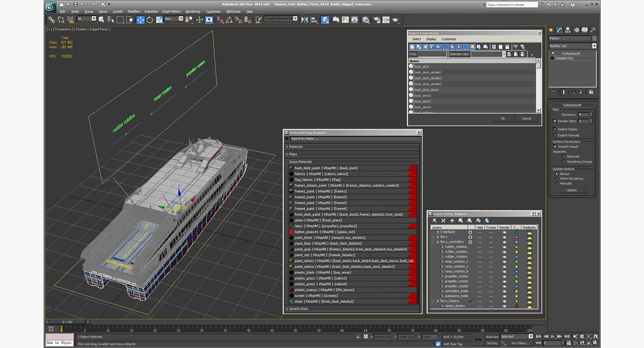Expand the ferry layer tree node
Screen dimensions: 644x348
click(433, 237)
